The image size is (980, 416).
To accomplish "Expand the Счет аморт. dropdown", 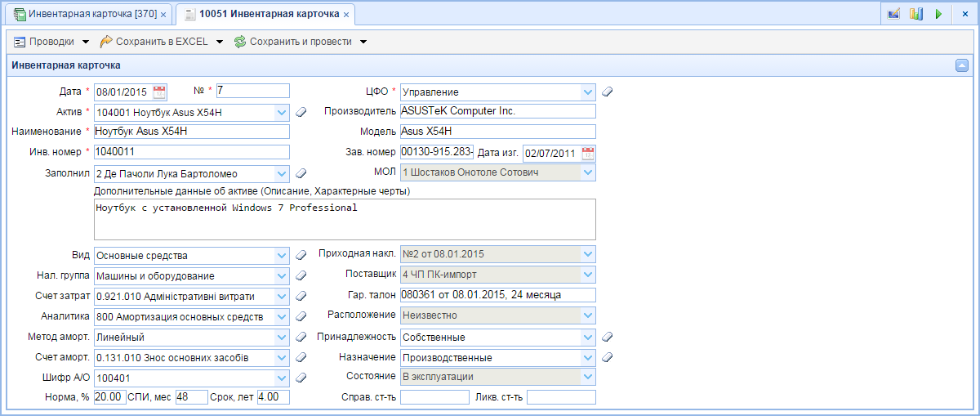I will click(283, 357).
